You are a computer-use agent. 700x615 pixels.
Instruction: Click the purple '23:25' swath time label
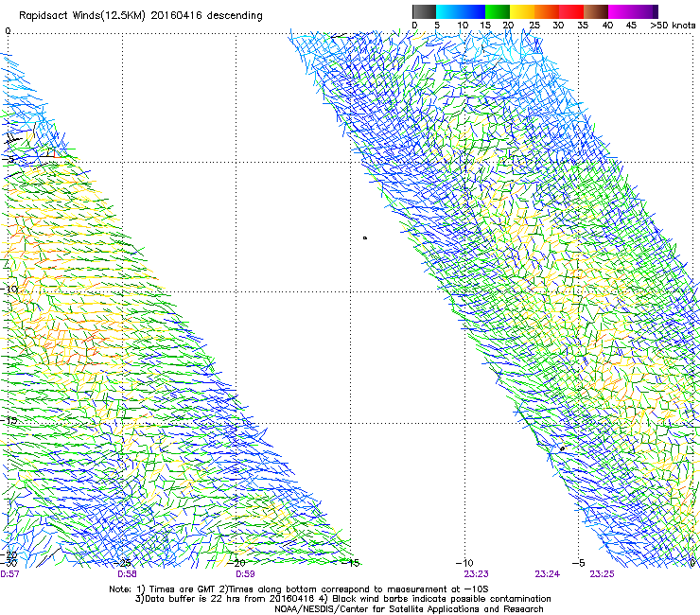[x=602, y=574]
